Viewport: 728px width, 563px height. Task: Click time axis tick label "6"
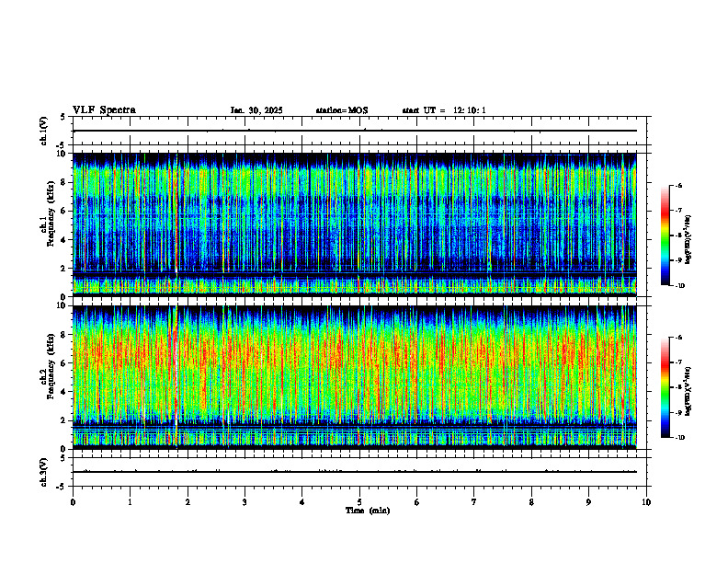417,502
